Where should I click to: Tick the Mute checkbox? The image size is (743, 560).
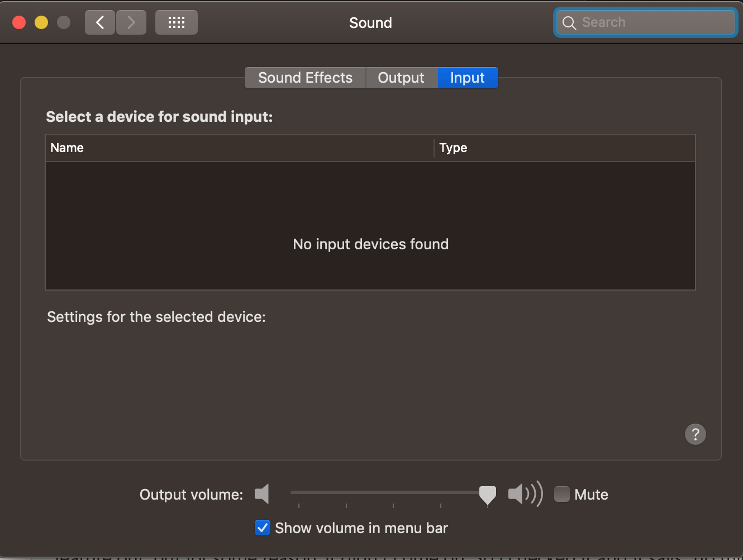[561, 494]
